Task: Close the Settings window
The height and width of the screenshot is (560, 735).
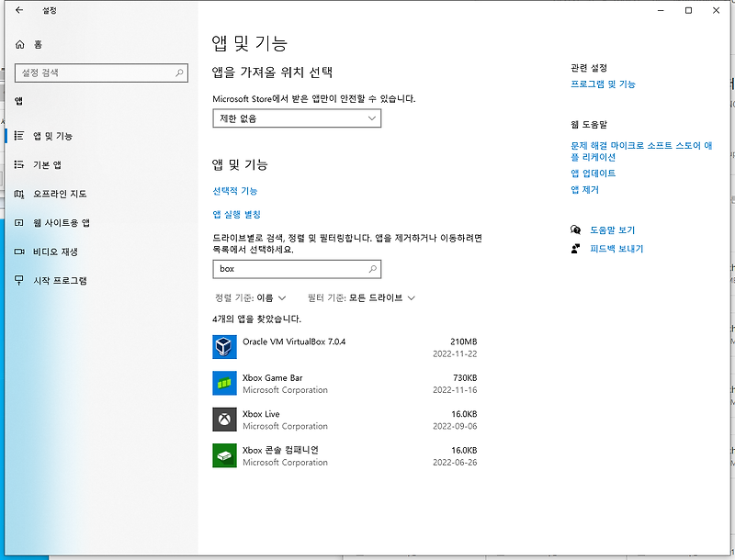Action: tap(717, 10)
